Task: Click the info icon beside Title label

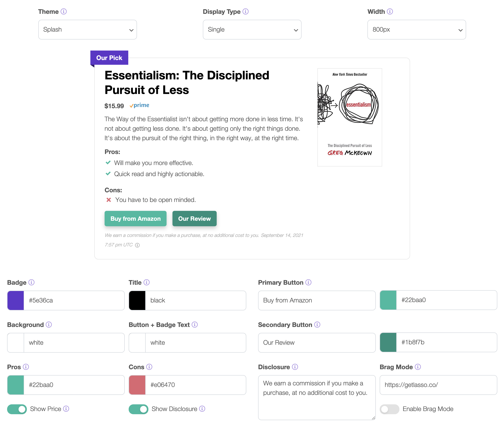Action: (x=146, y=282)
